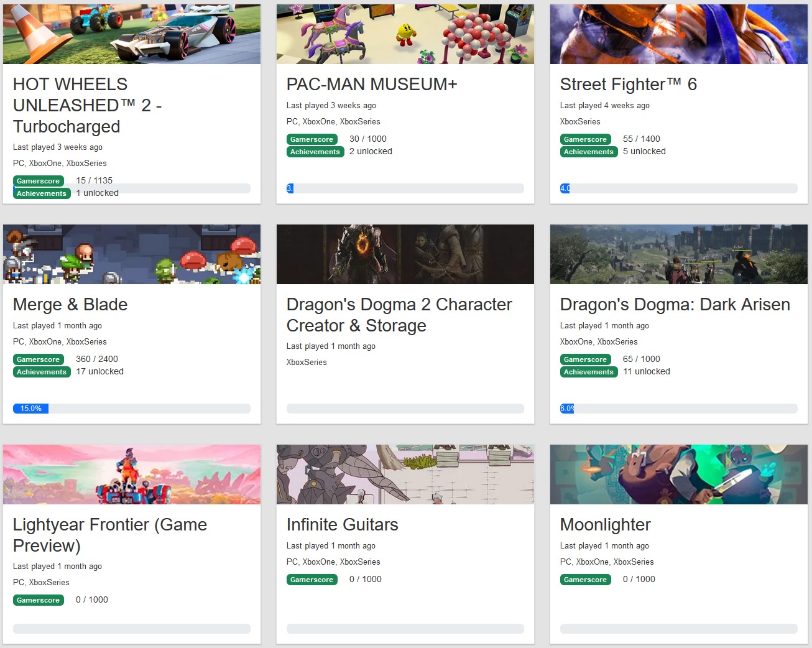The width and height of the screenshot is (812, 648).
Task: Click the PAC-MAN MUSEUM+ completion progress bar
Action: [405, 188]
